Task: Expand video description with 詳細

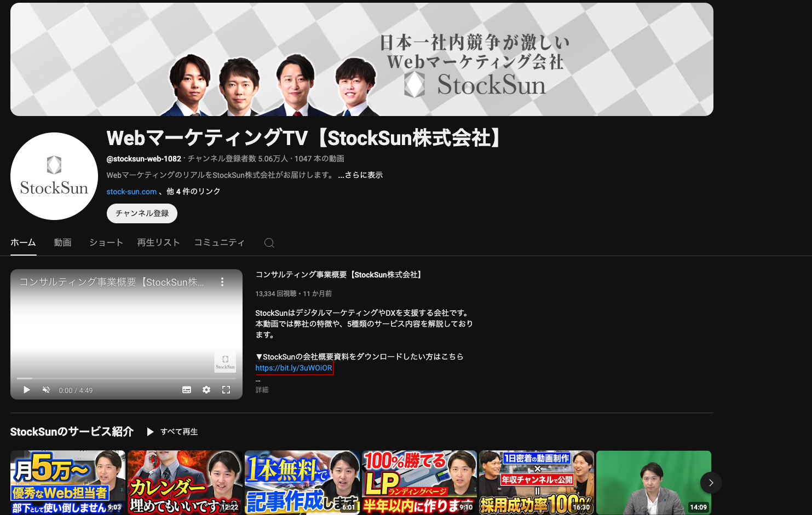Action: (x=262, y=390)
